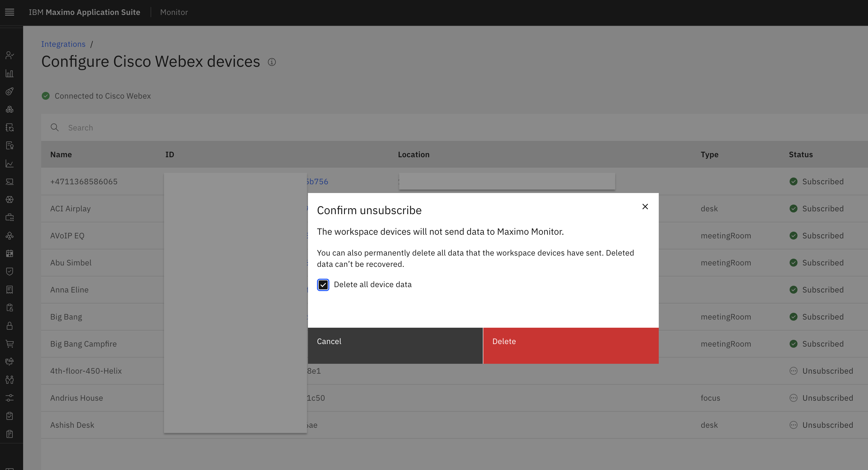The image size is (868, 470).
Task: Open the presentation screen icon in sidebar
Action: tap(9, 181)
